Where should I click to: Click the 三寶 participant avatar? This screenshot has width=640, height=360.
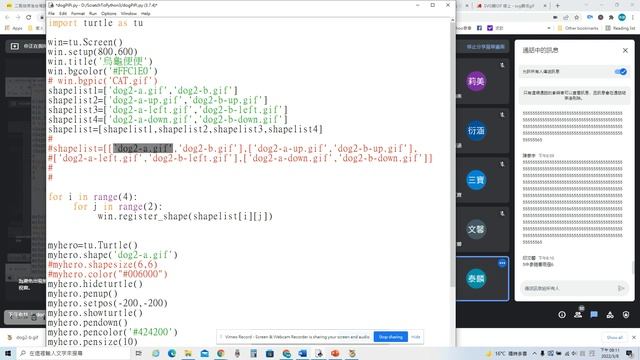tap(476, 180)
